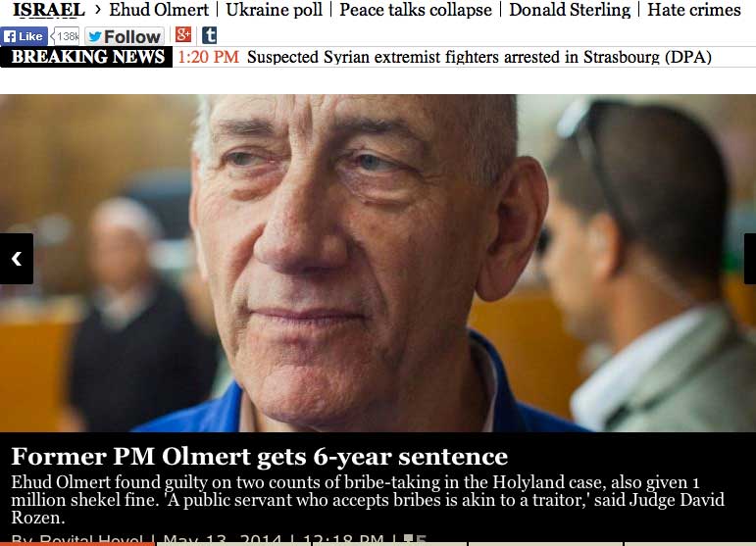The image size is (756, 546).
Task: Open the Hate crimes topic
Action: (694, 10)
